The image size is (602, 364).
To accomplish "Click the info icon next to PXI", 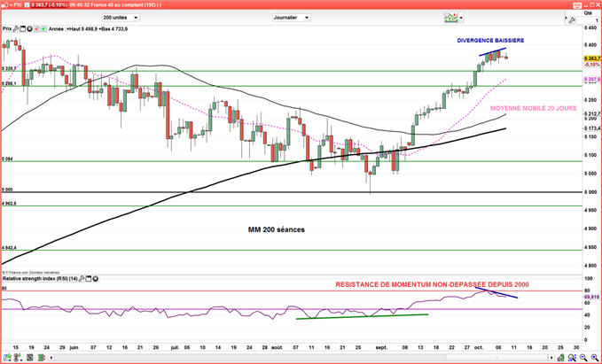I will point(27,5).
